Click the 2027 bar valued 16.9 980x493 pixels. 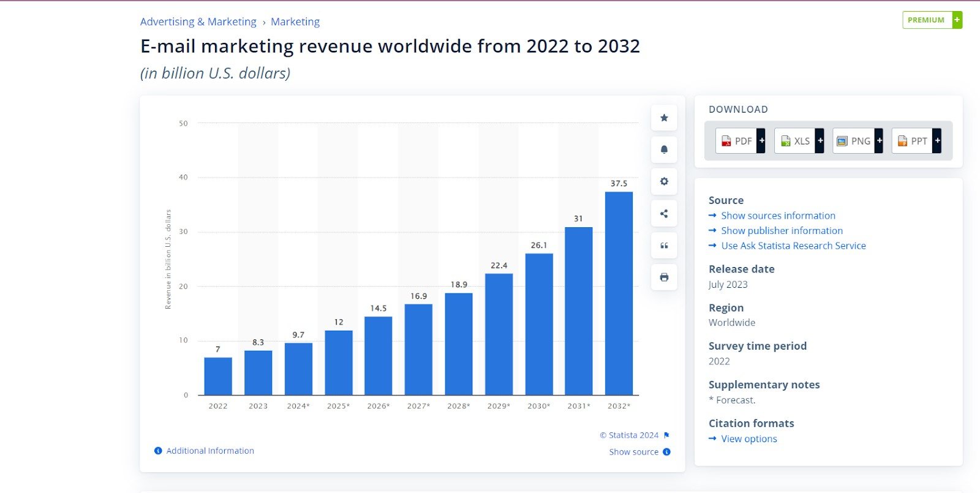(418, 350)
